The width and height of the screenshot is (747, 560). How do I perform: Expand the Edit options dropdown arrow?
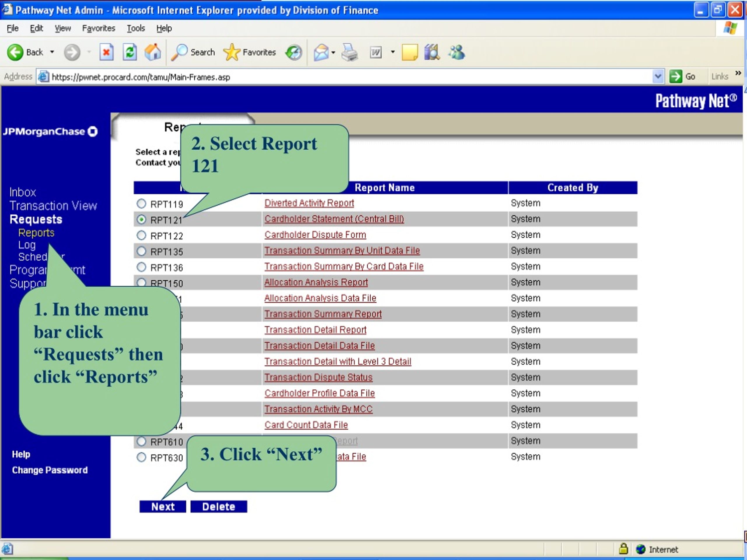(x=392, y=52)
